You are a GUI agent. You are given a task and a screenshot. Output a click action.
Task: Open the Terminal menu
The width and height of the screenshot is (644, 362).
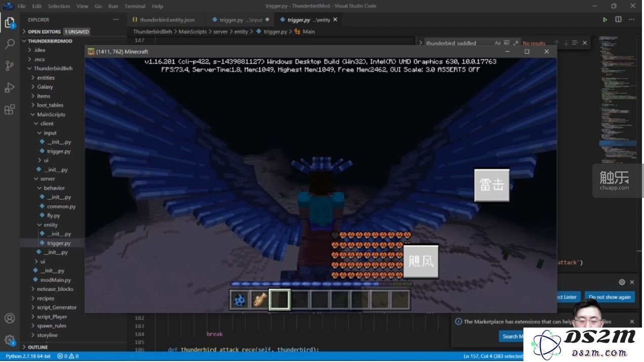pyautogui.click(x=135, y=6)
